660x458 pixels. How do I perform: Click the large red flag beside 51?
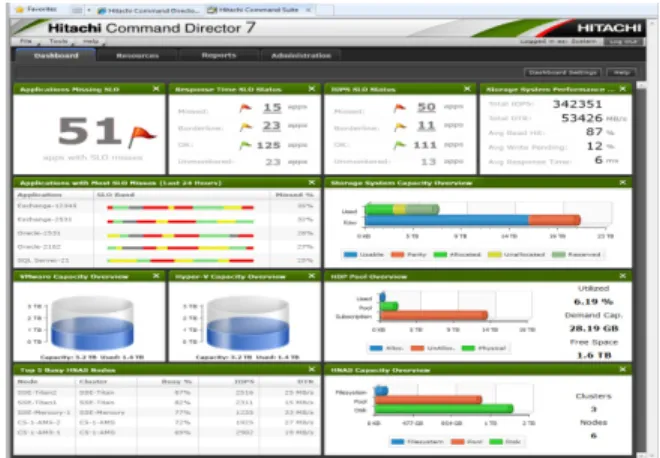[141, 137]
